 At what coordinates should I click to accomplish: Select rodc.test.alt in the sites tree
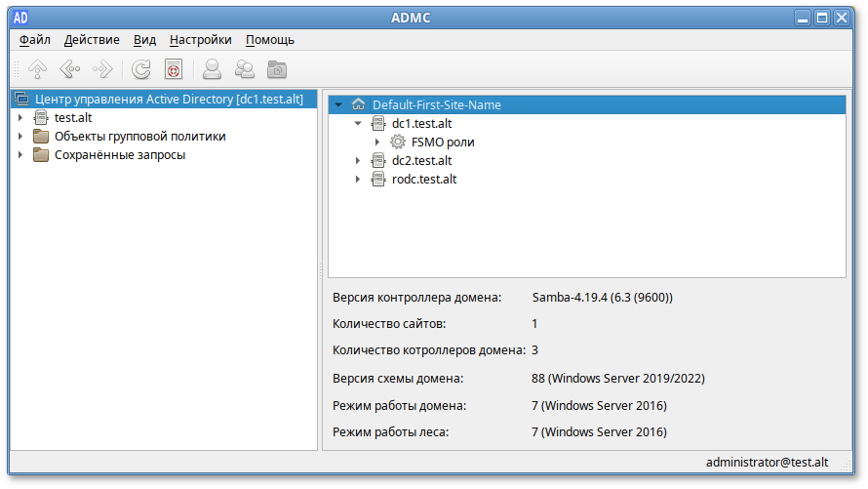pos(424,179)
